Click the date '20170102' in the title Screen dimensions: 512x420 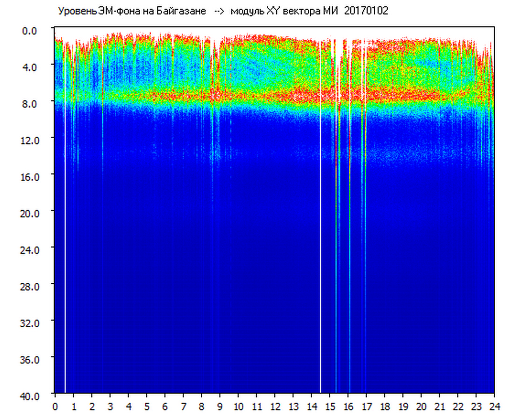coord(366,11)
